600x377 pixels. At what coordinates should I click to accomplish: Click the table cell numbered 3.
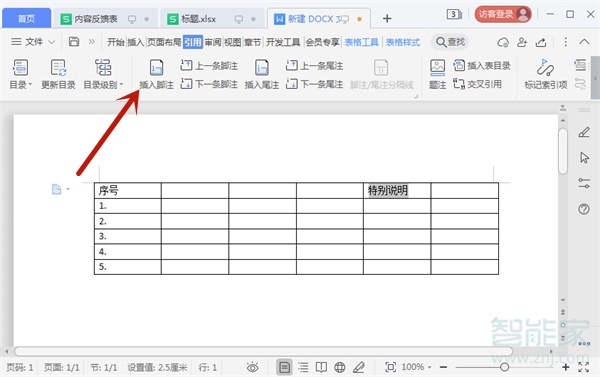click(x=127, y=236)
